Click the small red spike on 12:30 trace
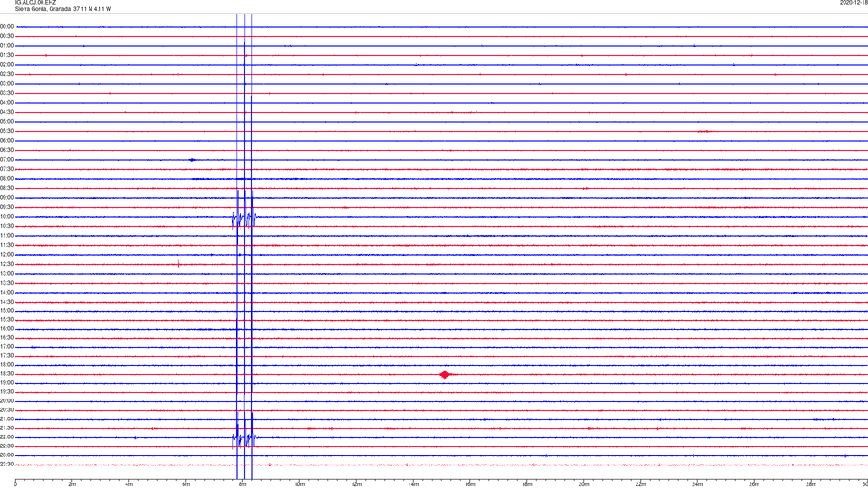The height and width of the screenshot is (488, 868). click(179, 265)
